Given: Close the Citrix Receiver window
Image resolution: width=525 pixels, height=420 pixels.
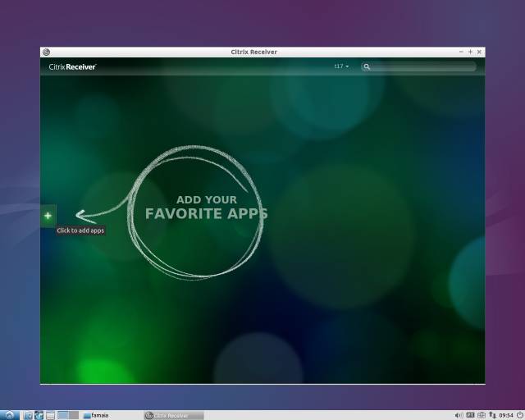Looking at the screenshot, I should pyautogui.click(x=479, y=52).
